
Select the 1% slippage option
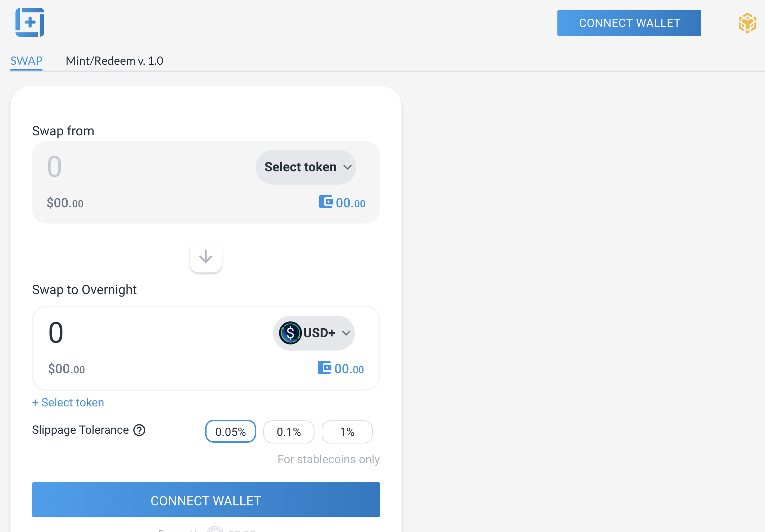(347, 432)
